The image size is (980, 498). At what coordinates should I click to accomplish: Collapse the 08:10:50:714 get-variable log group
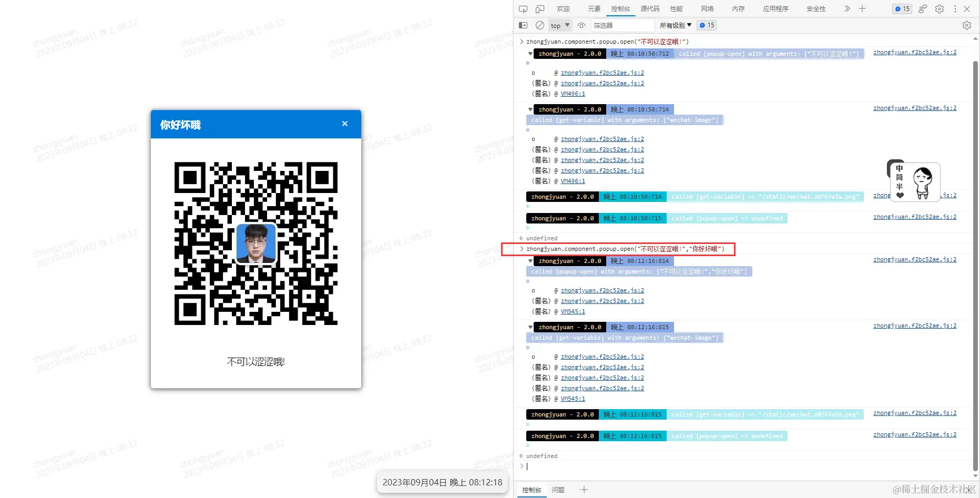[530, 109]
